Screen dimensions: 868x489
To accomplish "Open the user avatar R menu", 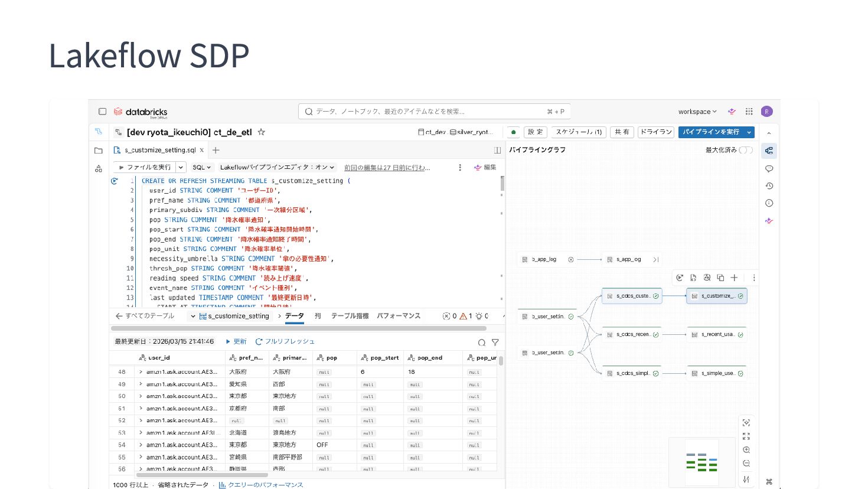I will pyautogui.click(x=766, y=112).
